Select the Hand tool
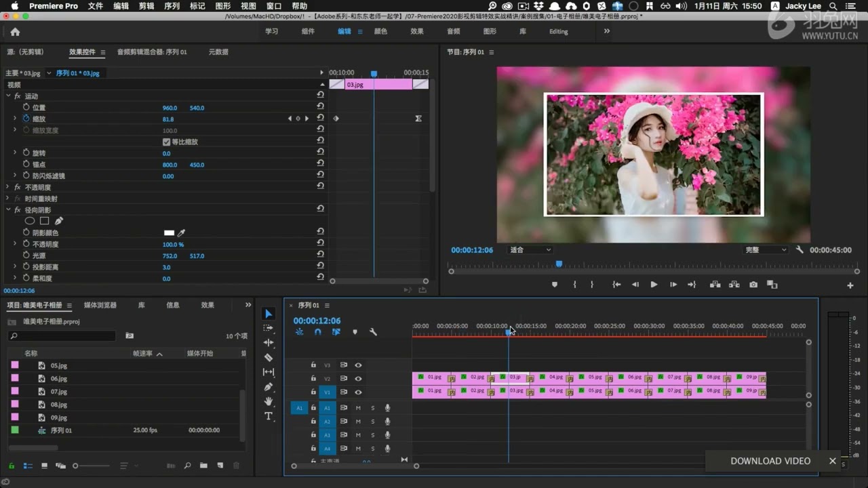Image resolution: width=868 pixels, height=488 pixels. click(x=269, y=401)
